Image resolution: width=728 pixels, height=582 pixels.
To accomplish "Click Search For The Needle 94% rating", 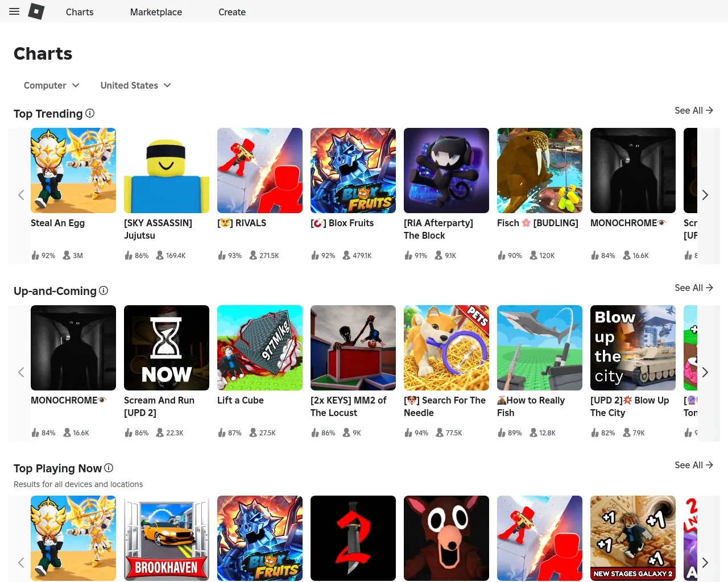I will click(416, 433).
